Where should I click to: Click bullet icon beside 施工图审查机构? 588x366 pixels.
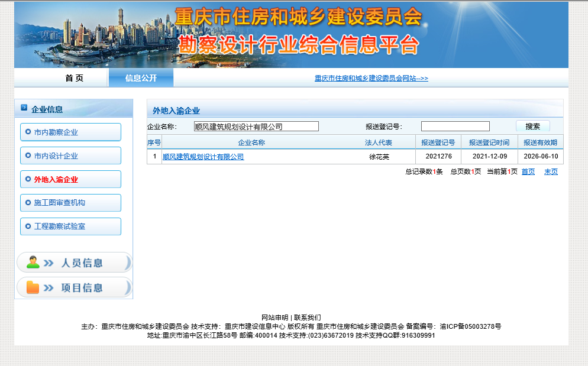[x=28, y=202]
